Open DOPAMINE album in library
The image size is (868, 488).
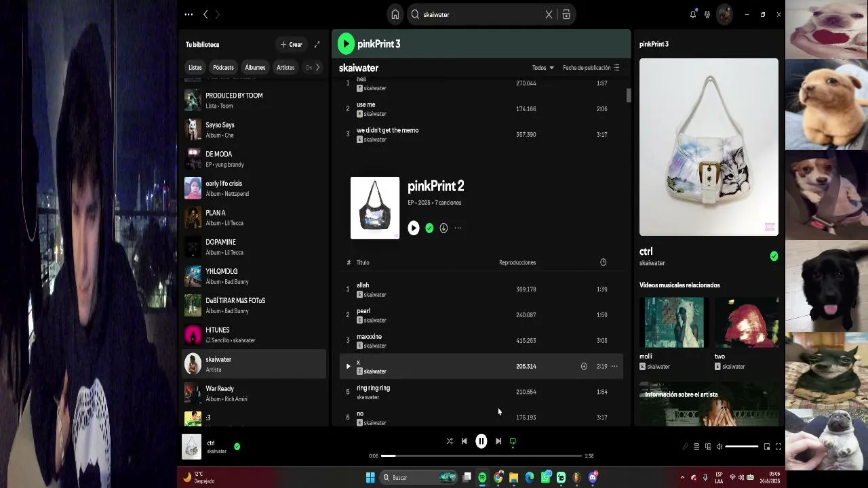(255, 247)
